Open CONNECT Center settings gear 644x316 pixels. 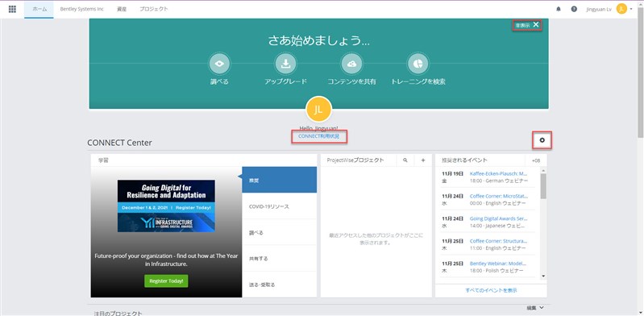[542, 140]
